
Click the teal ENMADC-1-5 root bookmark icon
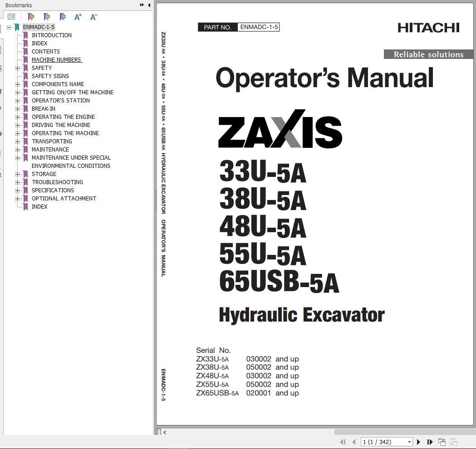click(x=17, y=27)
